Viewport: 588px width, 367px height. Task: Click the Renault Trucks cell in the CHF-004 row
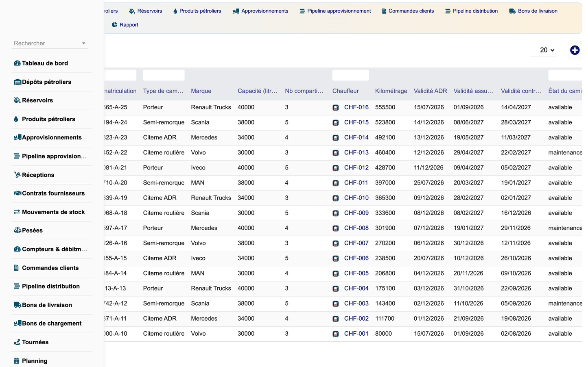pos(211,288)
